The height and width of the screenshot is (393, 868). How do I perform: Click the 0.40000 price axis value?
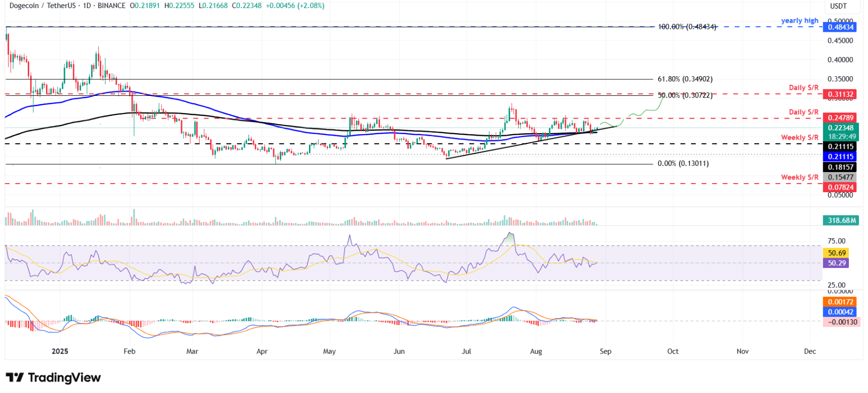(840, 60)
